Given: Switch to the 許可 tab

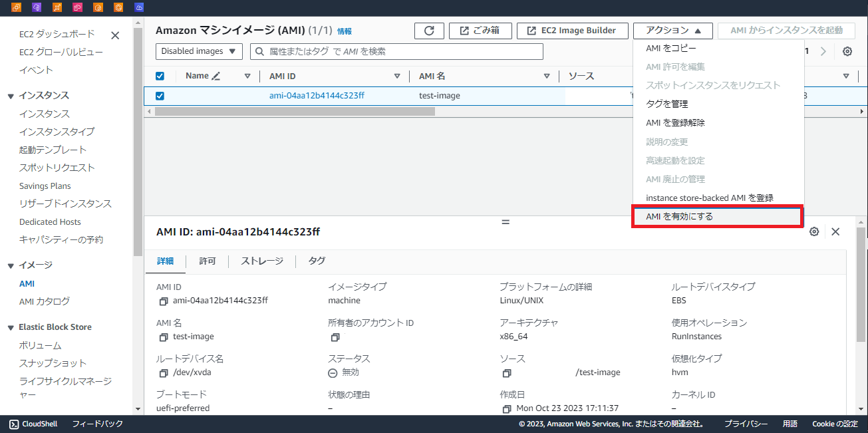Looking at the screenshot, I should (208, 261).
